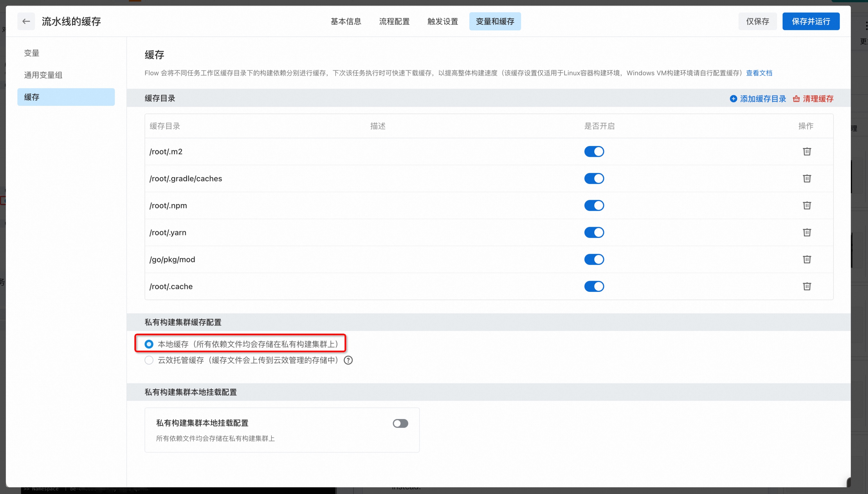868x494 pixels.
Task: Click /root/.yarn path text
Action: (x=168, y=233)
